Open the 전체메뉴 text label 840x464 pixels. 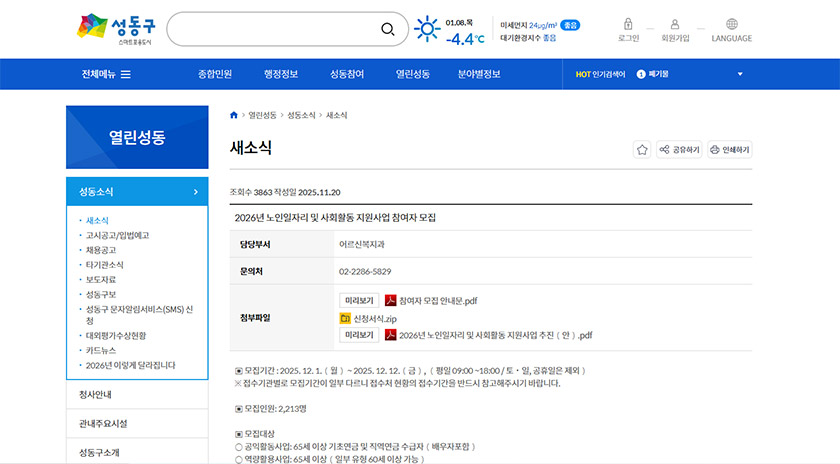pyautogui.click(x=99, y=74)
